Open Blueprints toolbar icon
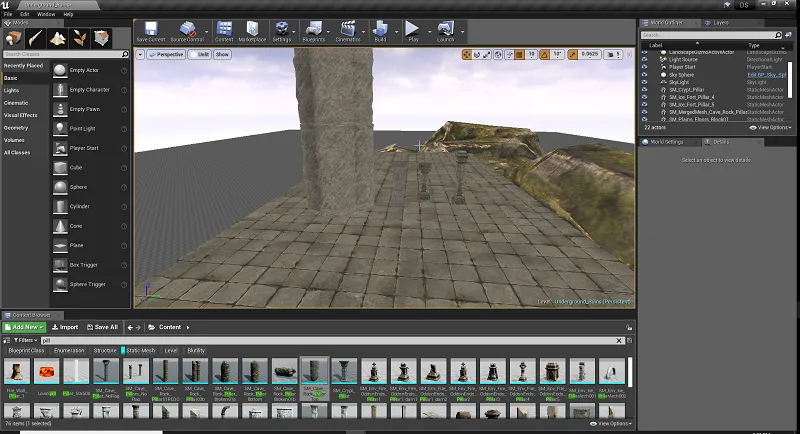The width and height of the screenshot is (800, 434). coord(313,32)
